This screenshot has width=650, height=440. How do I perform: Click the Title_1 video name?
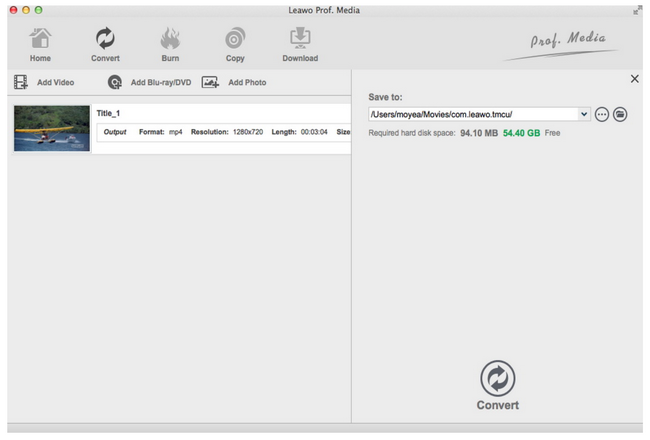click(108, 114)
